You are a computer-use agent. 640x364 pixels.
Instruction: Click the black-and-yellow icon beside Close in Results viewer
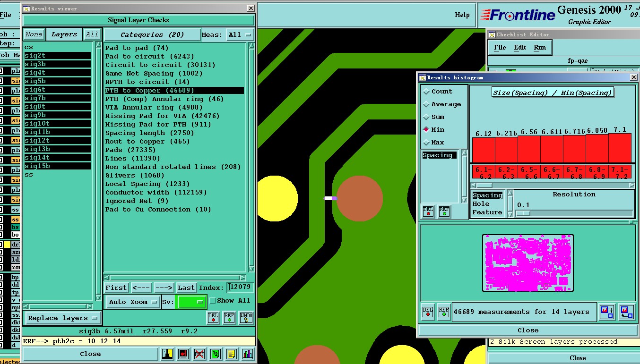[x=167, y=354]
